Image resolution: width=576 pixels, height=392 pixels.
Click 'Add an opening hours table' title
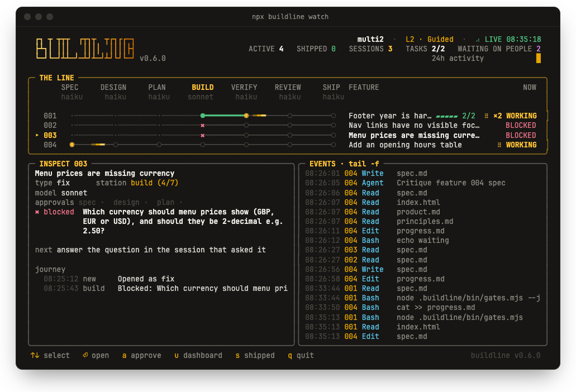(405, 145)
